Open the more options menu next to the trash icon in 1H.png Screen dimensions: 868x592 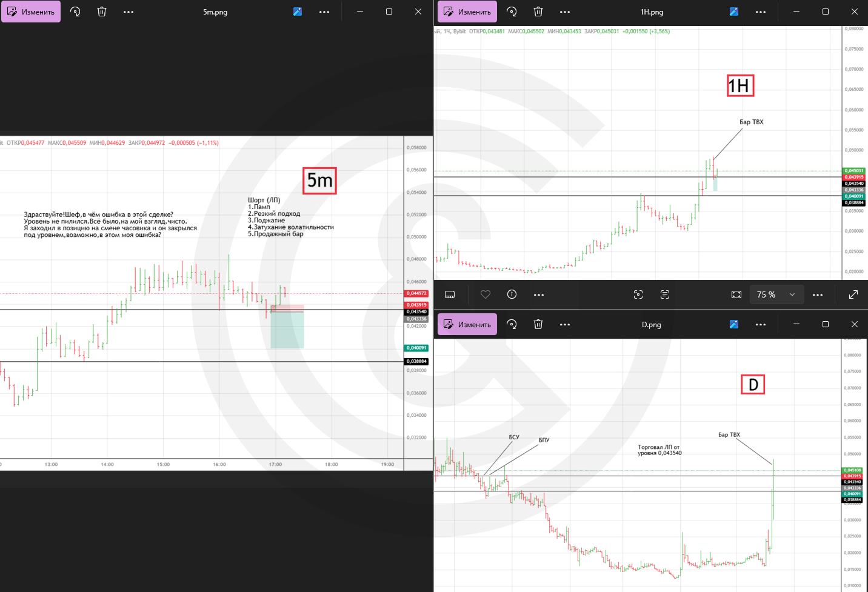[565, 12]
